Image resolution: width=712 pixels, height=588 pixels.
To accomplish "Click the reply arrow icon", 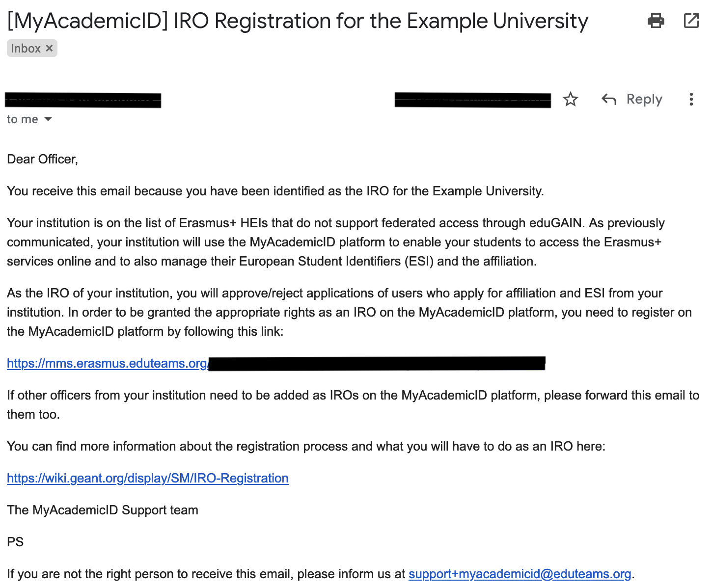I will 609,100.
